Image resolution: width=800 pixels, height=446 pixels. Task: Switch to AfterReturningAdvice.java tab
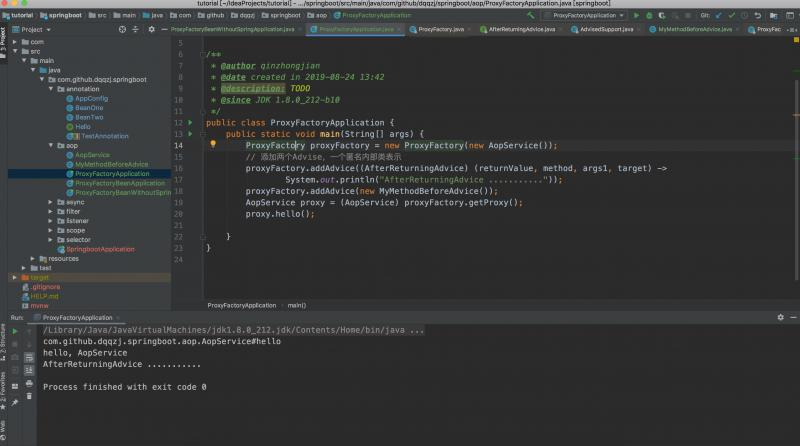coord(520,30)
